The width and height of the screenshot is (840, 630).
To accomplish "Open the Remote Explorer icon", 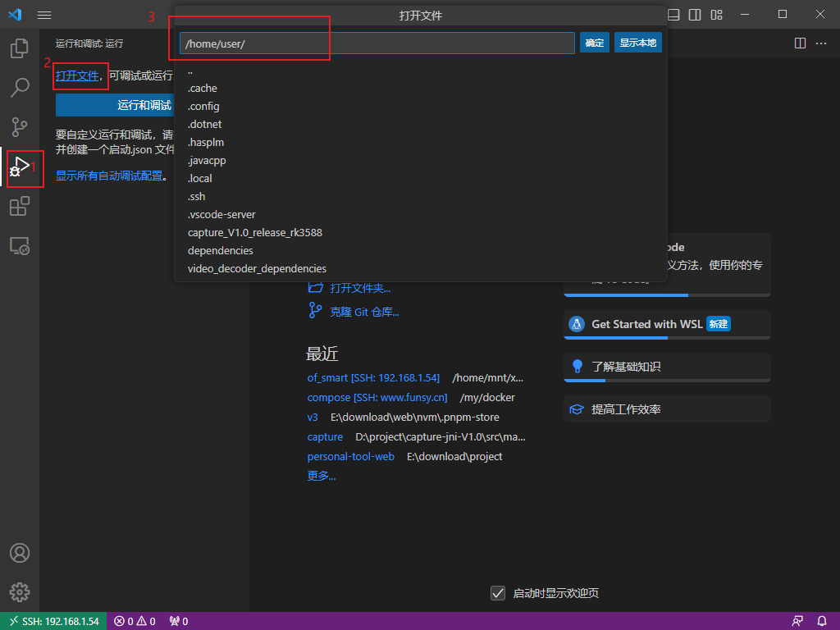I will 20,246.
